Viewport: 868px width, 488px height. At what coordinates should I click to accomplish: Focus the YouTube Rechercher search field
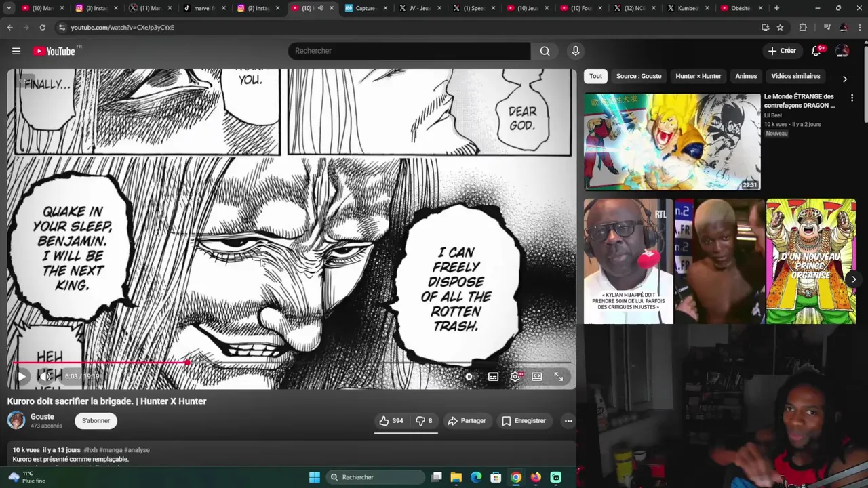coord(409,51)
